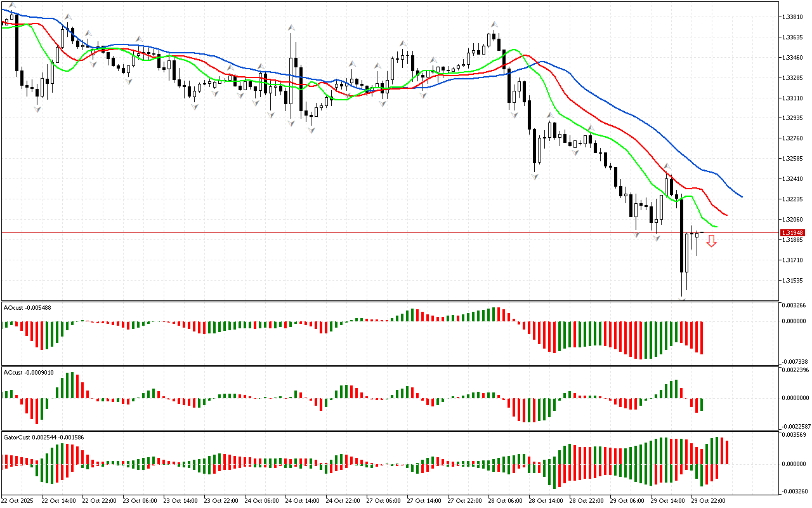Click the red down arrow signal marker

click(712, 241)
